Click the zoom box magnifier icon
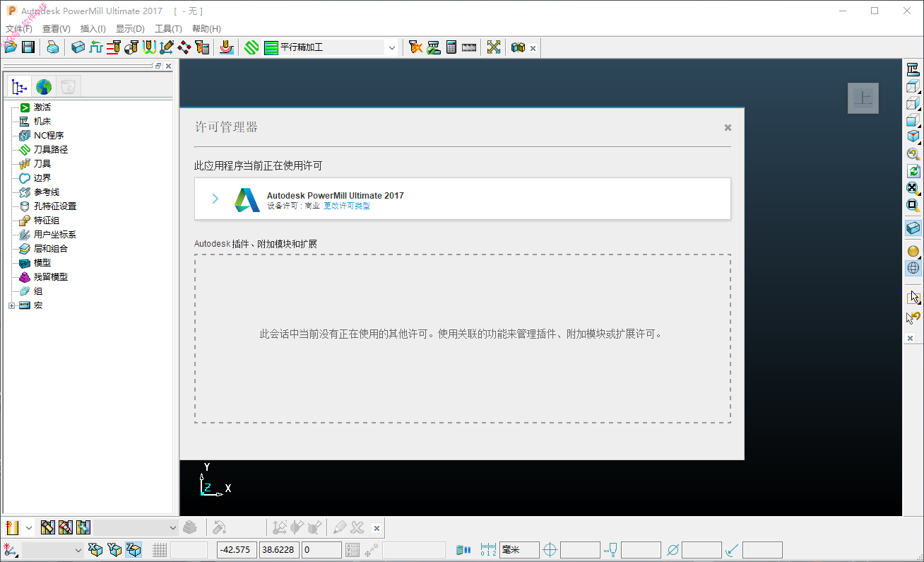 point(913,205)
